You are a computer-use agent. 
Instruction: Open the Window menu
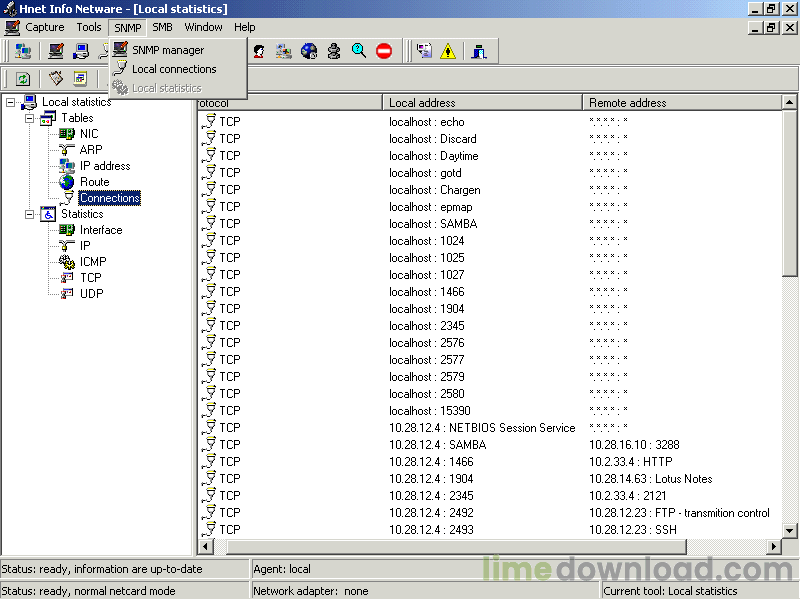(203, 27)
